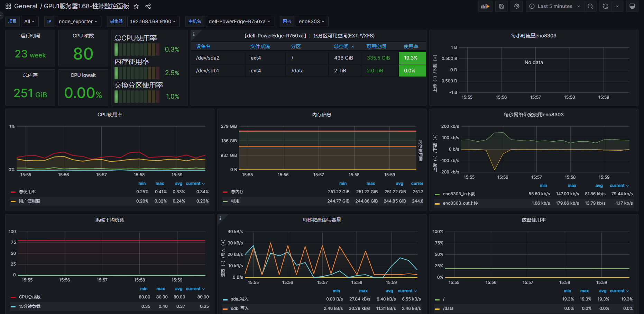
Task: Sort 磁盘使用率 legend by current
Action: (x=619, y=291)
